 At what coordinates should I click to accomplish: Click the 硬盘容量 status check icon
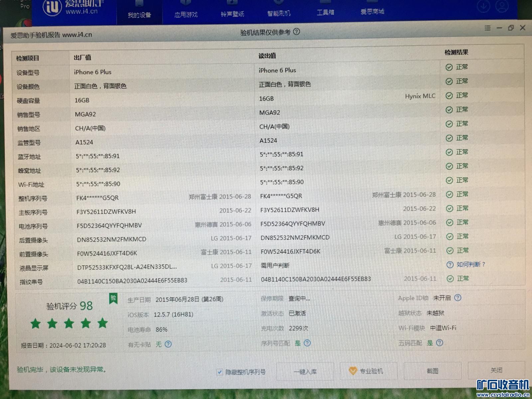pyautogui.click(x=449, y=96)
